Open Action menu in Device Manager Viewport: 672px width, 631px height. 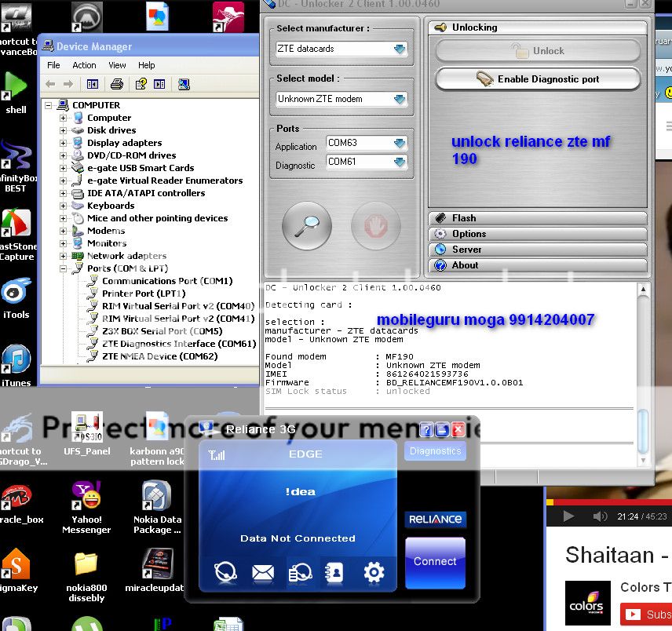pos(84,65)
